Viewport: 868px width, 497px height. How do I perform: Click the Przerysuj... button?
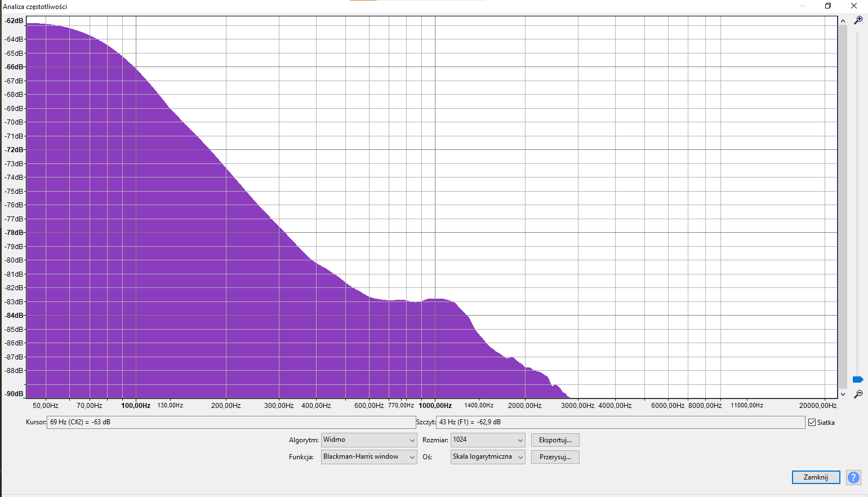click(x=555, y=457)
